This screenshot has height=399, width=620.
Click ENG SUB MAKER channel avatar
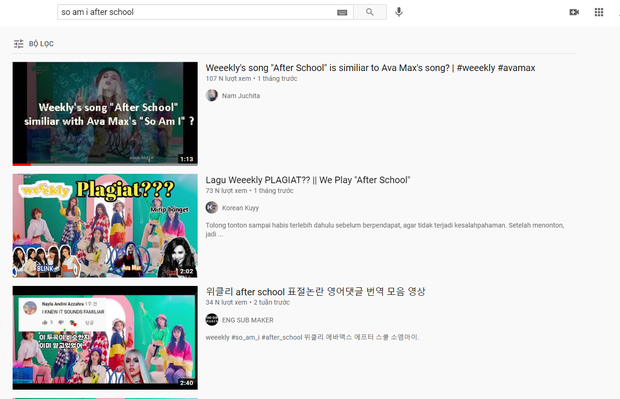point(212,320)
